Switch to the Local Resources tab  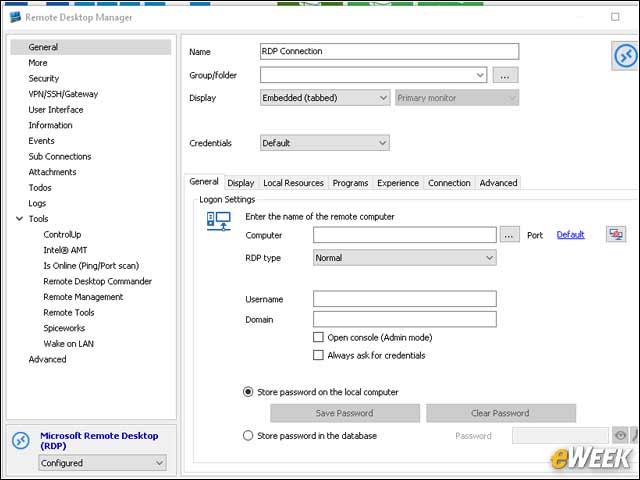point(293,183)
